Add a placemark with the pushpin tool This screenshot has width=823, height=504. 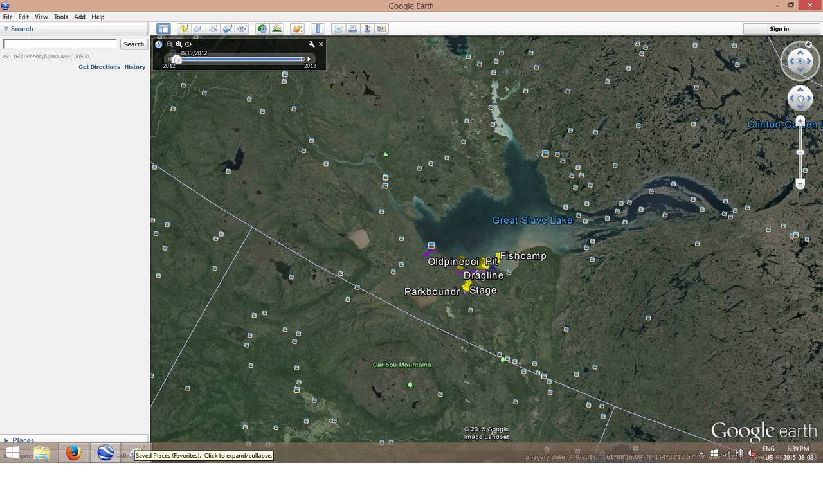(x=184, y=29)
